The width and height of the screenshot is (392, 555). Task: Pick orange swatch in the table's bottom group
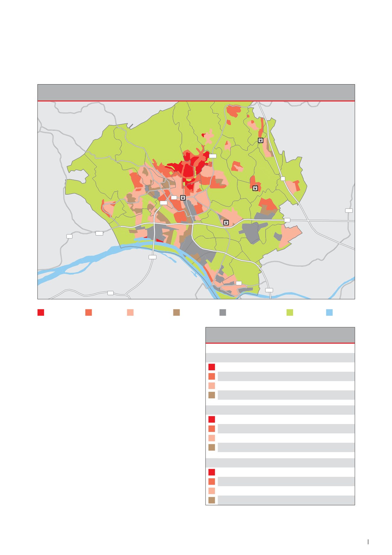[212, 481]
